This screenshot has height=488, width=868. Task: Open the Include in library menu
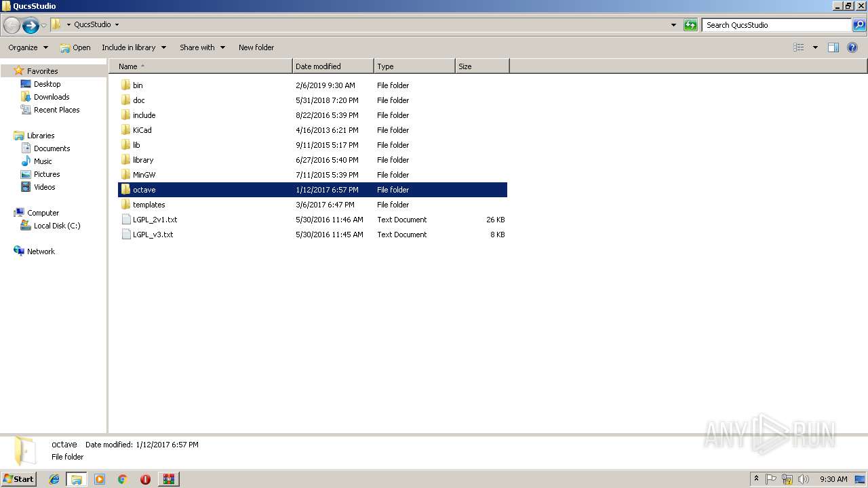point(134,47)
